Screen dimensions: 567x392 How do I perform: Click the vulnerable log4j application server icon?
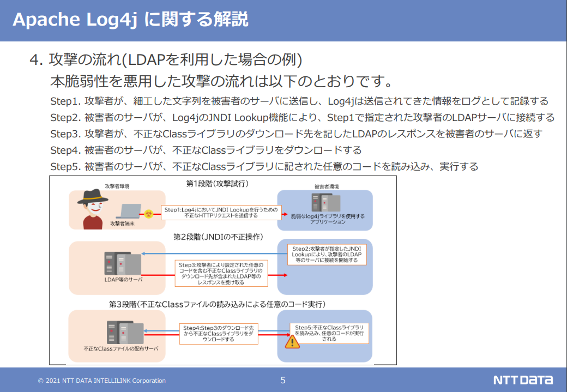pyautogui.click(x=326, y=202)
